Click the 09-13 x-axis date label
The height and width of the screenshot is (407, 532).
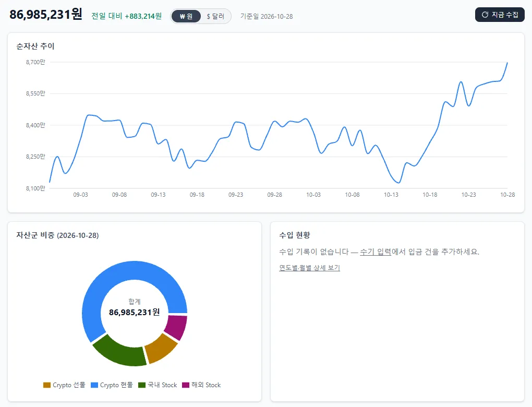tap(158, 195)
